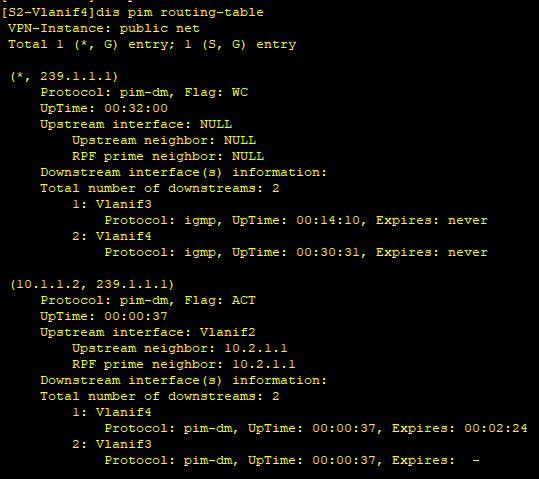
Task: Click the UpTime 00:30:31 igmp line
Action: [x=296, y=252]
